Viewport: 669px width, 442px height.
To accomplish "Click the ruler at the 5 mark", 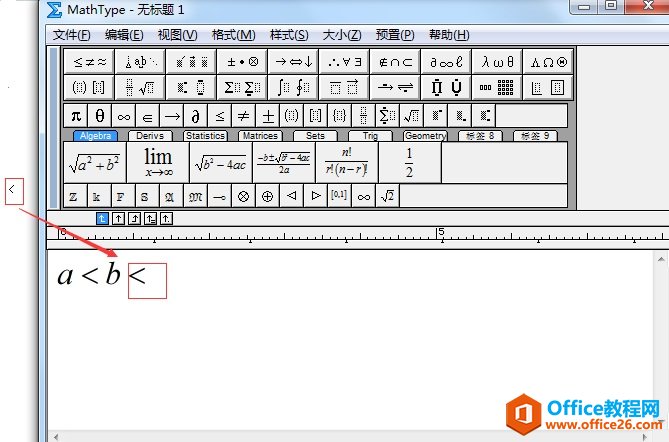I will 441,234.
